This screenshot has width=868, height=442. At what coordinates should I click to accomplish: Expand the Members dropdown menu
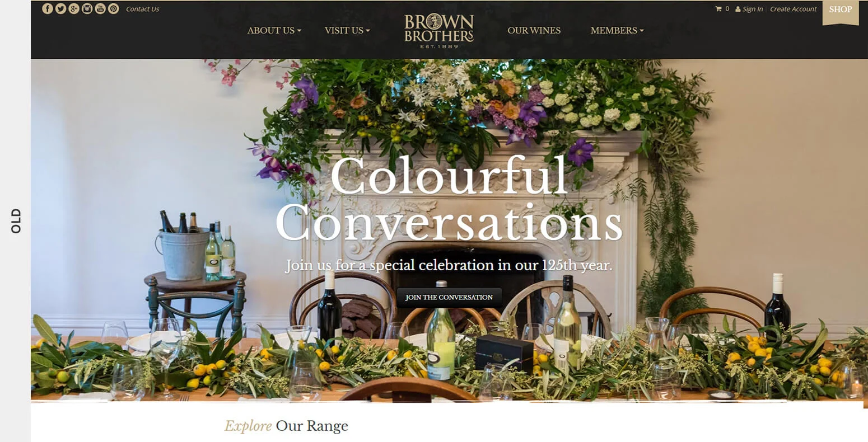pos(617,30)
